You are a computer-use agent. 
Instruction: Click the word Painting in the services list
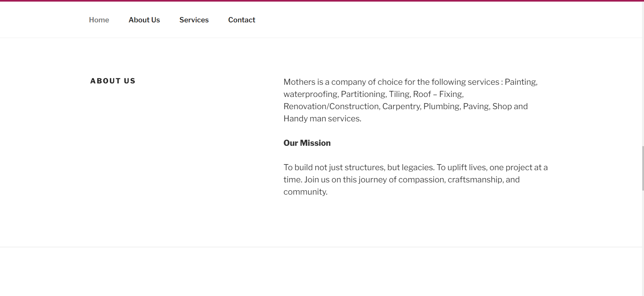[x=520, y=82]
